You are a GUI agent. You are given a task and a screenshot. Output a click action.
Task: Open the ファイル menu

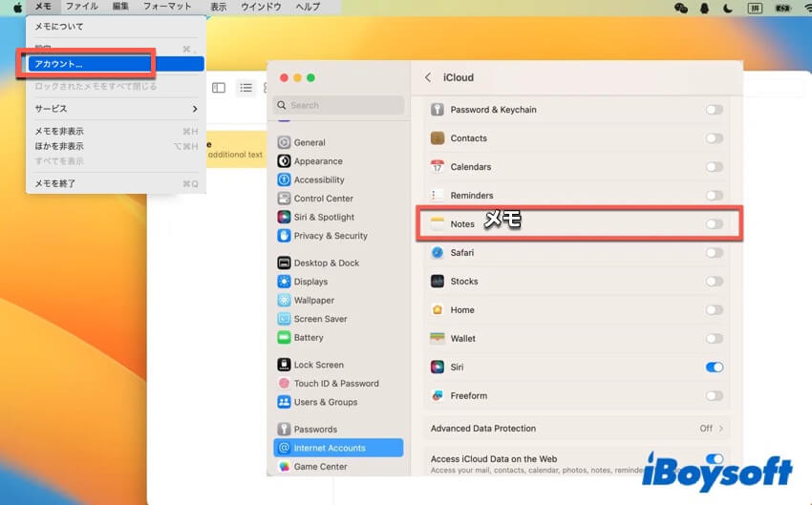point(82,7)
